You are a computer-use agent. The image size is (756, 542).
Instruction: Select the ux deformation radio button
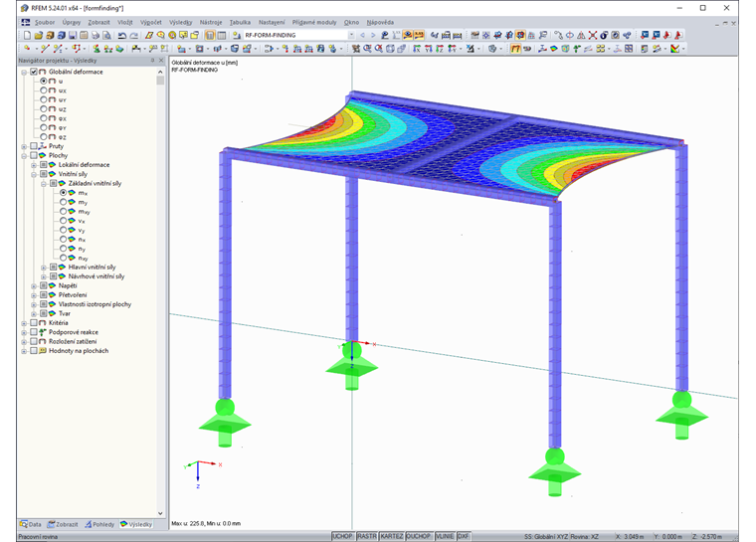[44, 90]
